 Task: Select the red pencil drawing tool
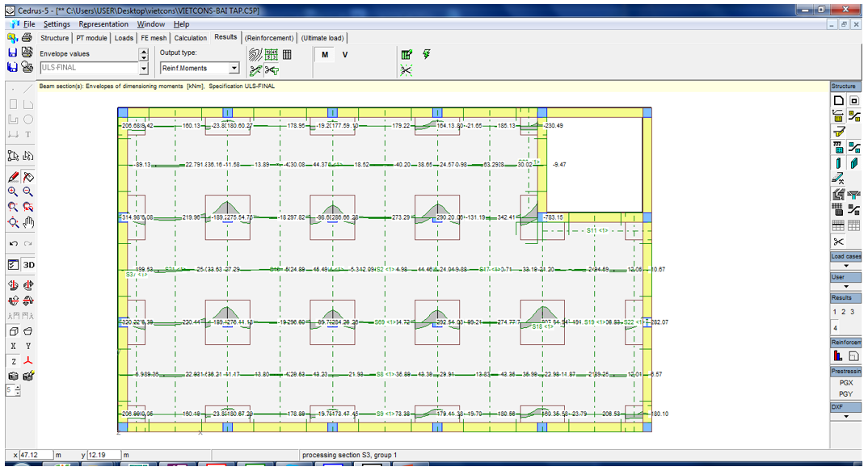(13, 177)
